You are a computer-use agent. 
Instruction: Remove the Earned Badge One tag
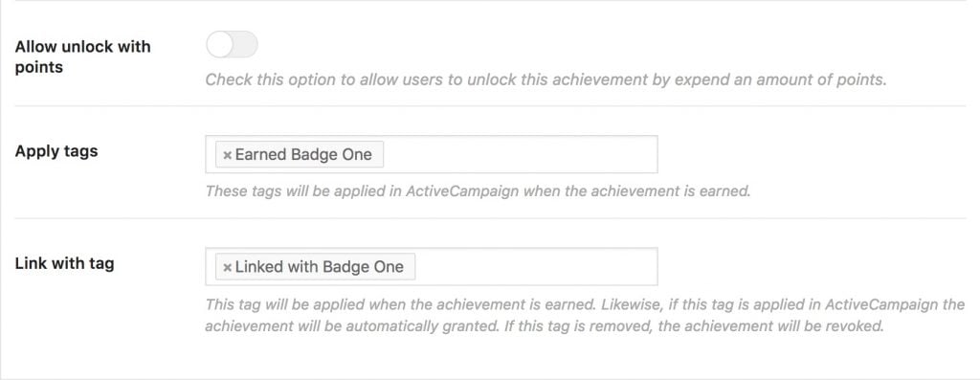click(228, 155)
